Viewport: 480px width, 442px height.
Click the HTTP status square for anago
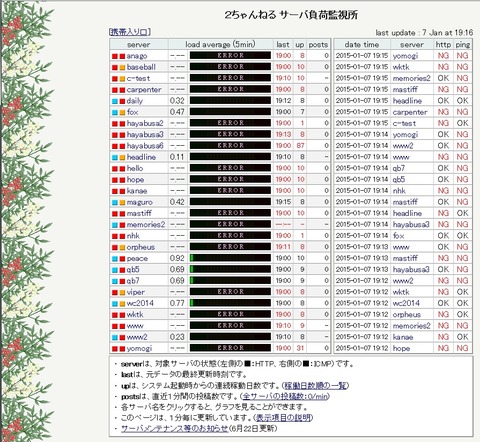[x=115, y=56]
